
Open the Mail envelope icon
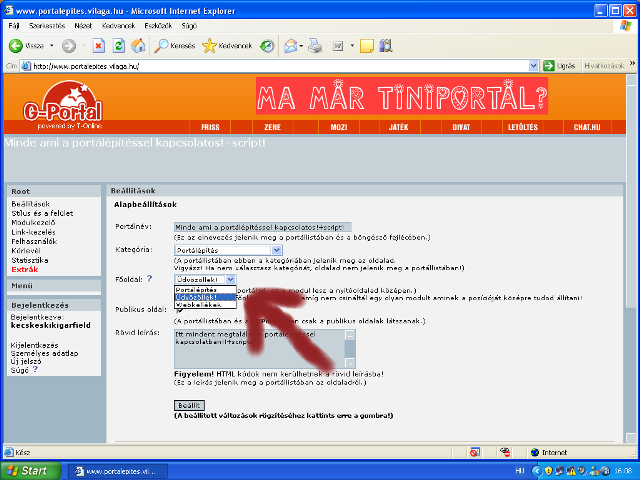291,46
